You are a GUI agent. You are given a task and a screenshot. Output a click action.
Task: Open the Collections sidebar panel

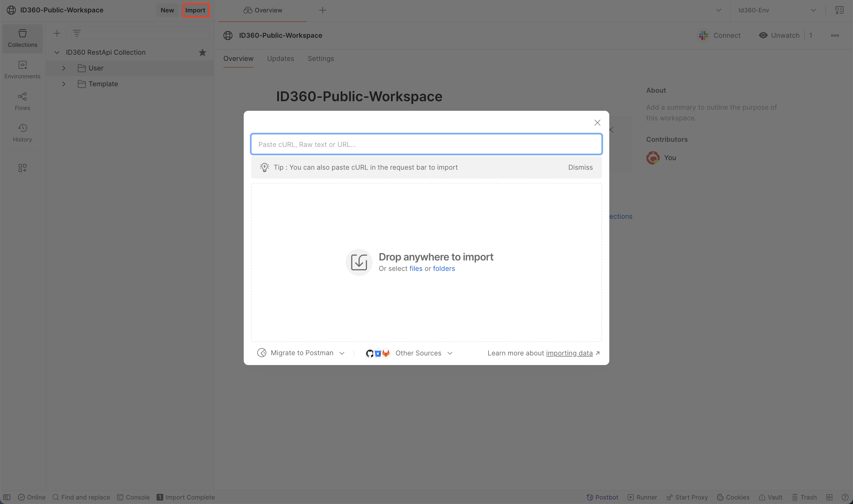pos(23,38)
